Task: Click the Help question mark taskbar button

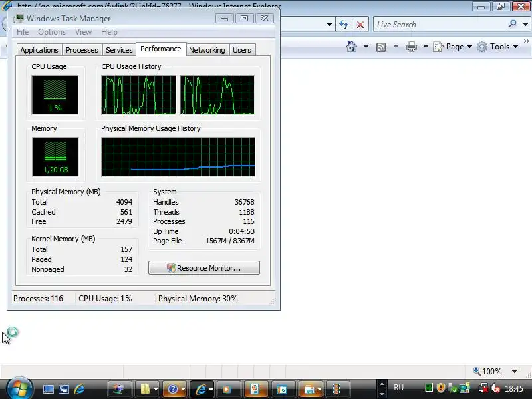Action: (175, 389)
